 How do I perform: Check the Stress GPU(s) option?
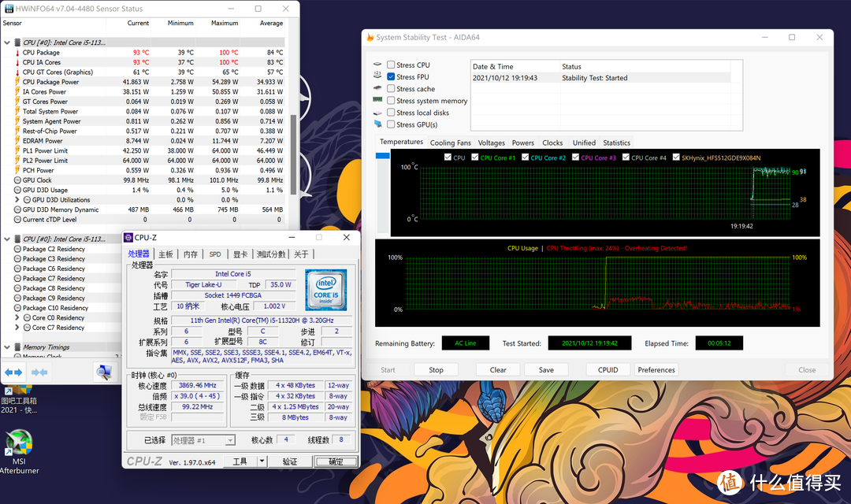tap(391, 124)
